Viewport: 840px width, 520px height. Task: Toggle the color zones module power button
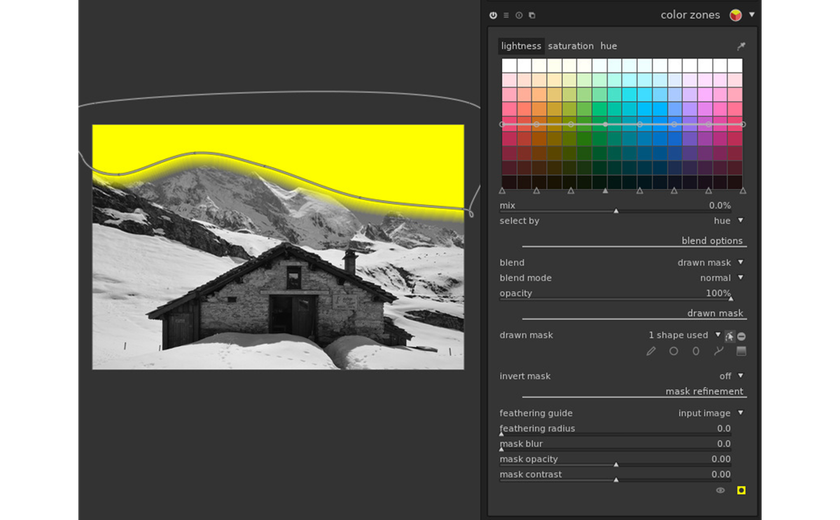pyautogui.click(x=493, y=16)
